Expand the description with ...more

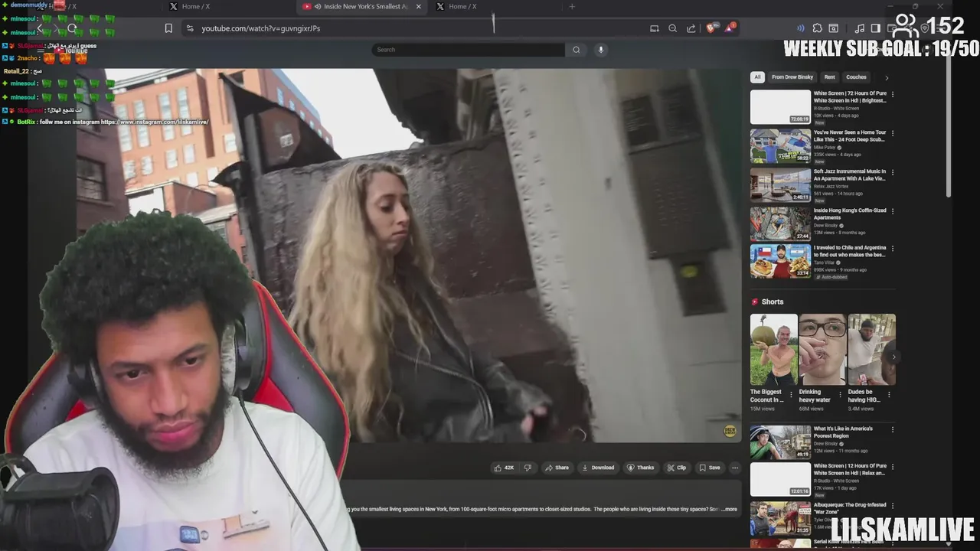tap(730, 509)
